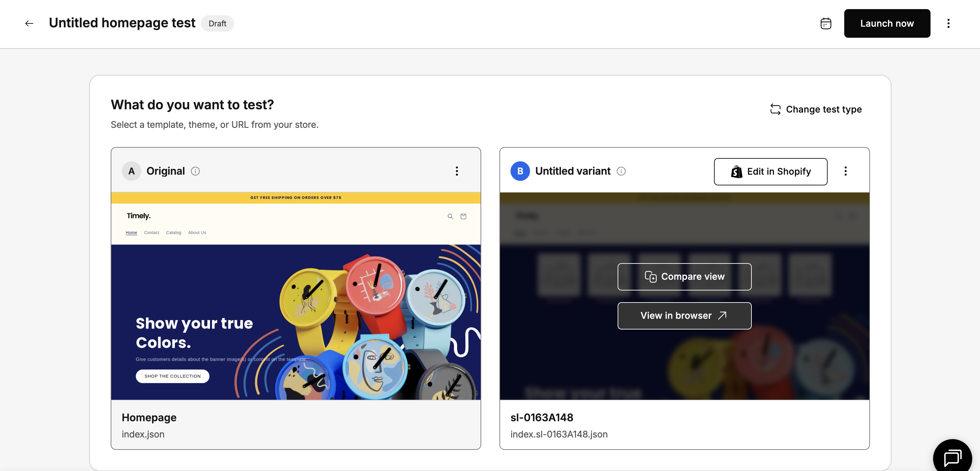The width and height of the screenshot is (980, 471).
Task: Click Change test type
Action: coord(816,110)
